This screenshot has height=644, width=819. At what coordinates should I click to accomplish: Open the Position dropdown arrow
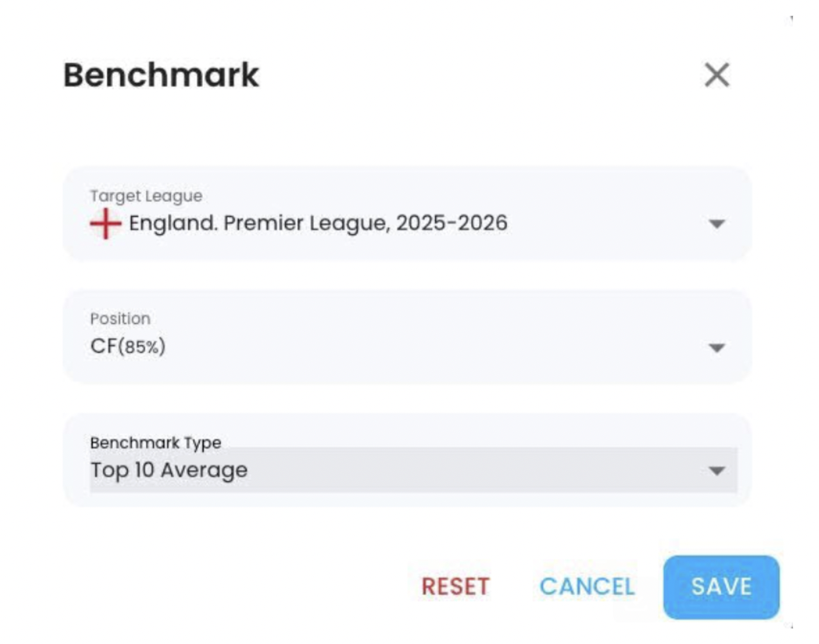(716, 348)
